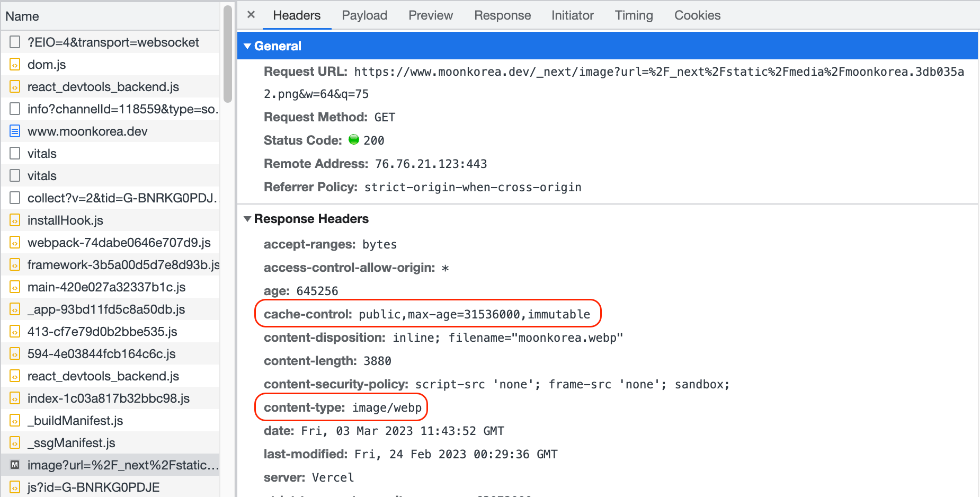
Task: Click the _buildManifest.js script icon
Action: coord(15,421)
